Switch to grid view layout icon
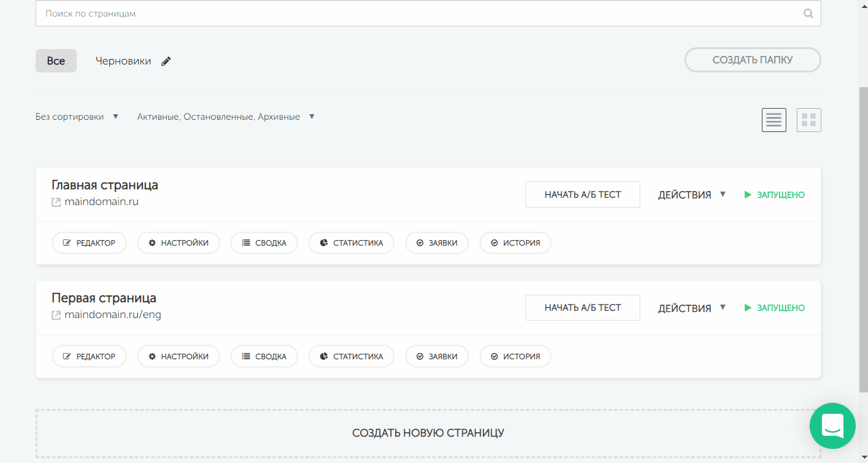Image resolution: width=868 pixels, height=463 pixels. pos(808,120)
